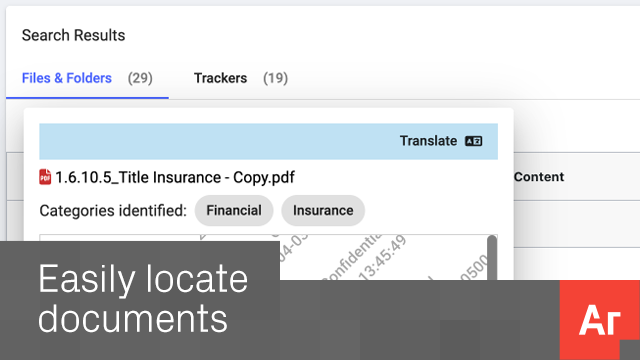Click the blue Translate banner bar
The width and height of the screenshot is (640, 360).
(269, 141)
